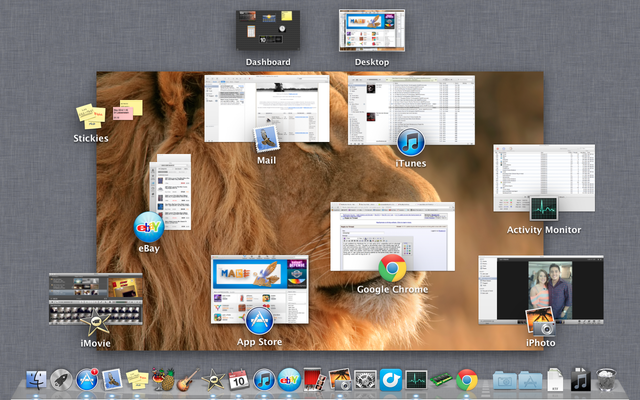Click the green memory chip Dock icon
This screenshot has width=640, height=400.
(x=441, y=380)
